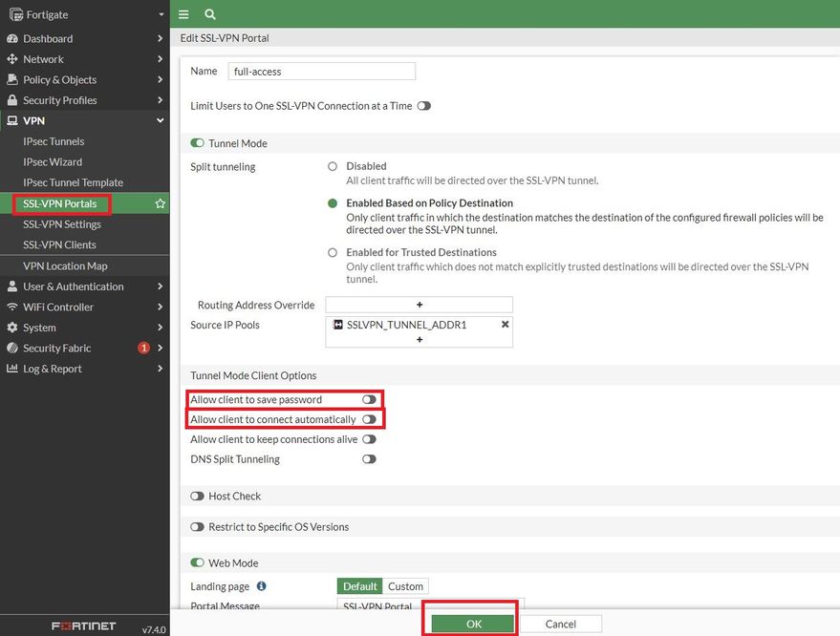
Task: Click the Network cross-arrows icon
Action: tap(12, 59)
